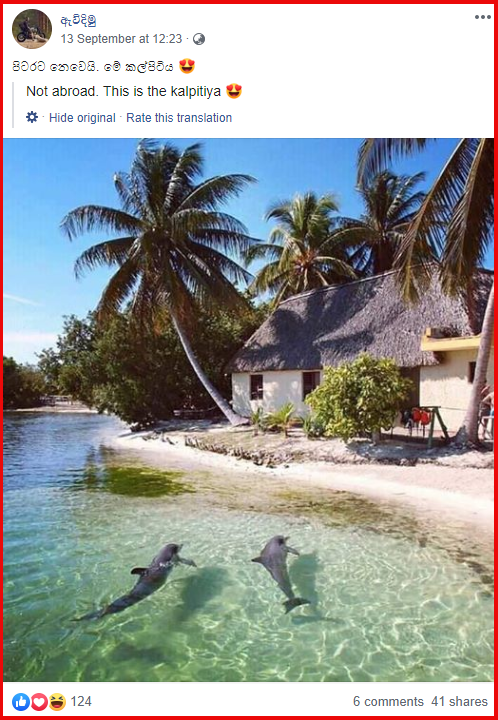Click the red Love reaction icon
498x720 pixels.
click(39, 702)
